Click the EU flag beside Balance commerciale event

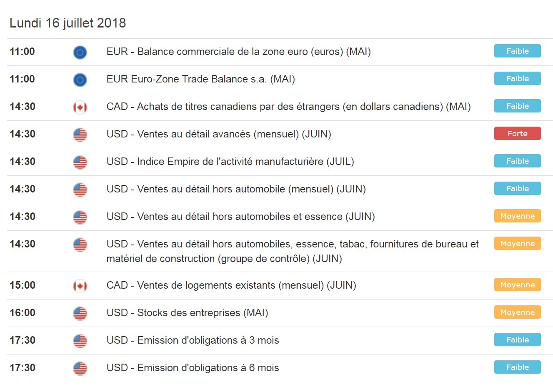(x=80, y=52)
